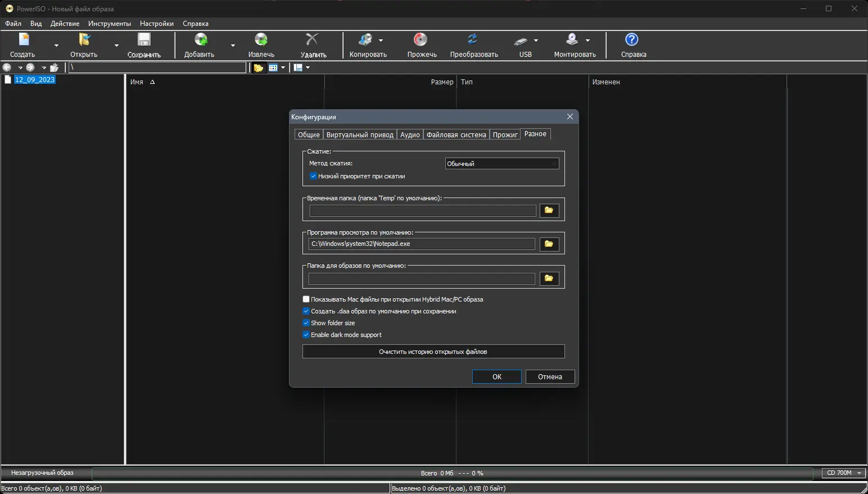Screen dimensions: 868x494
Task: Switch to the Файловая система tab
Action: click(x=456, y=134)
